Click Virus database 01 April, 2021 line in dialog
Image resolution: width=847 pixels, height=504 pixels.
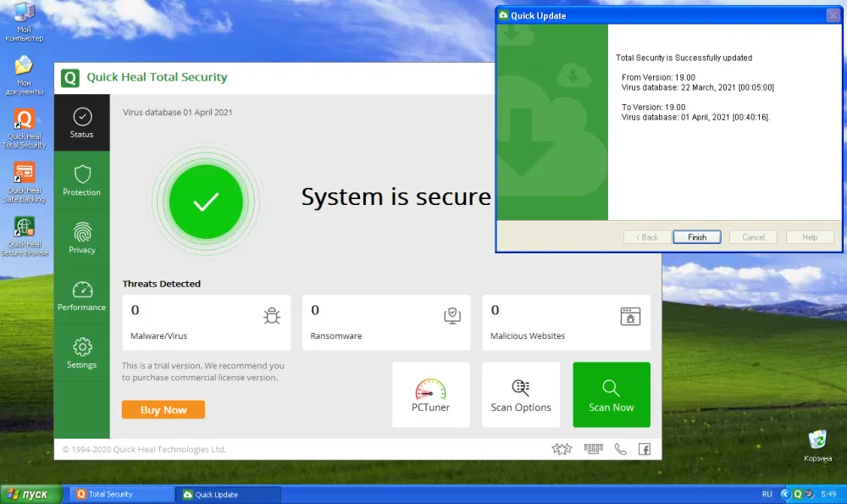(695, 117)
